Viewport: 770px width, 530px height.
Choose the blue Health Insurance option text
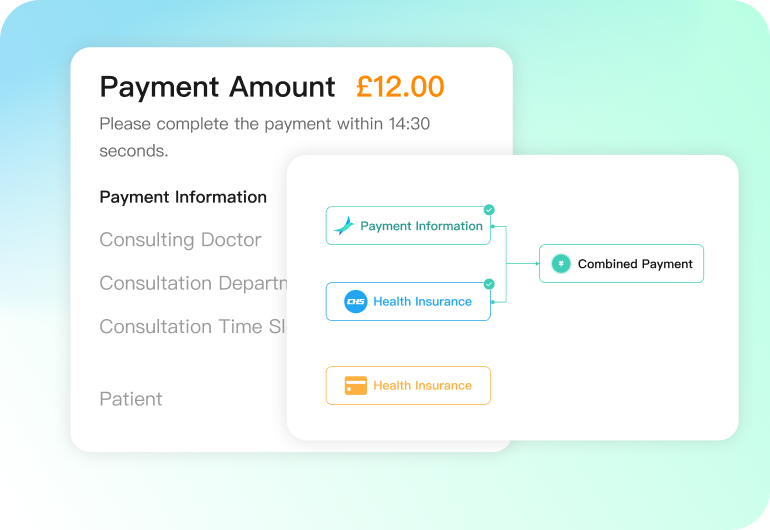(422, 301)
